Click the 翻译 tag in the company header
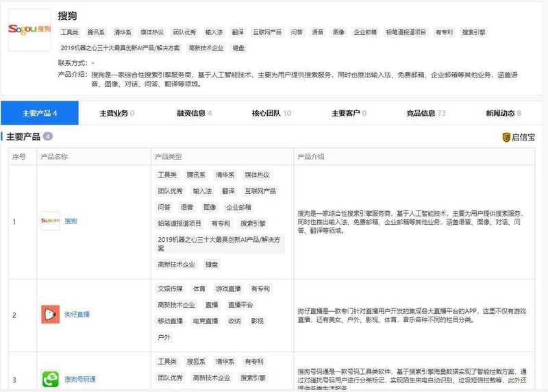This screenshot has width=548, height=392. coord(238,32)
